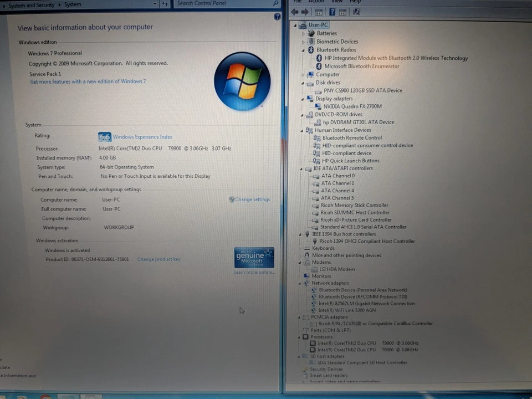Expand the Batteries category
Image resolution: width=532 pixels, height=399 pixels.
pyautogui.click(x=303, y=34)
